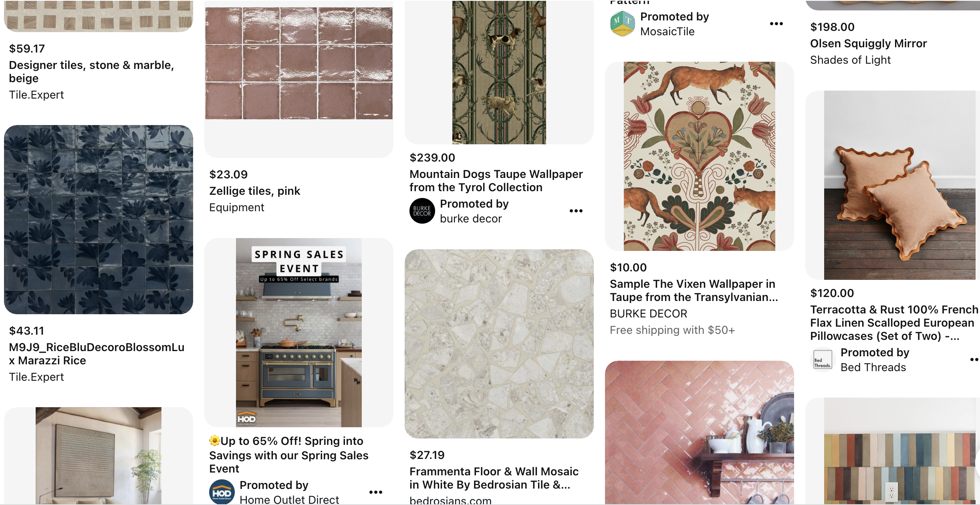980x505 pixels.
Task: Click the Burke Decor round logo avatar
Action: point(422,211)
